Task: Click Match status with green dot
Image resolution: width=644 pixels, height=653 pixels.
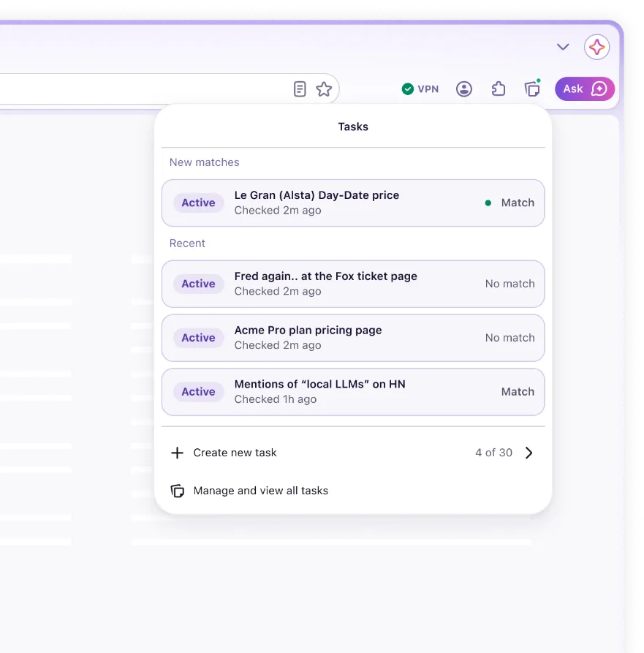Action: (x=509, y=203)
